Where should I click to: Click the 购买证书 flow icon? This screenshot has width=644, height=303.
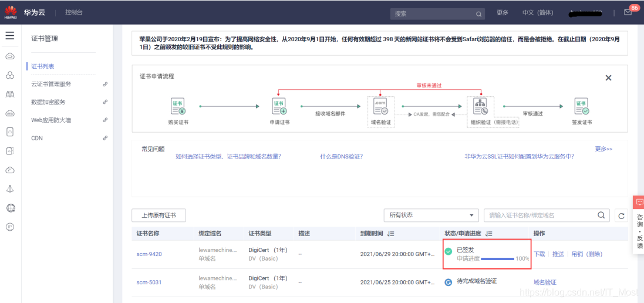(x=178, y=106)
